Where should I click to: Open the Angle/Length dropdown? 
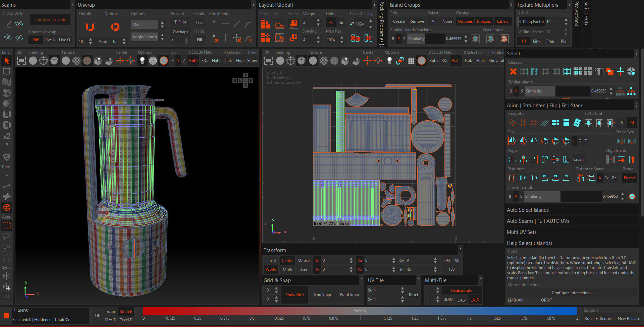pos(145,37)
